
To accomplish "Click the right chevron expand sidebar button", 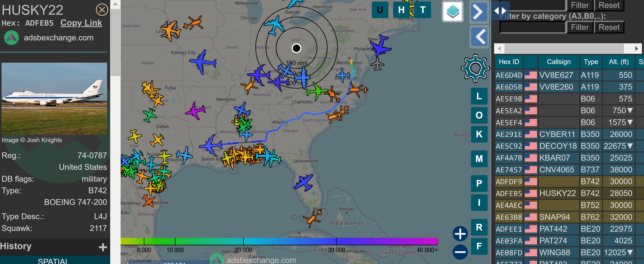I will coord(479,12).
